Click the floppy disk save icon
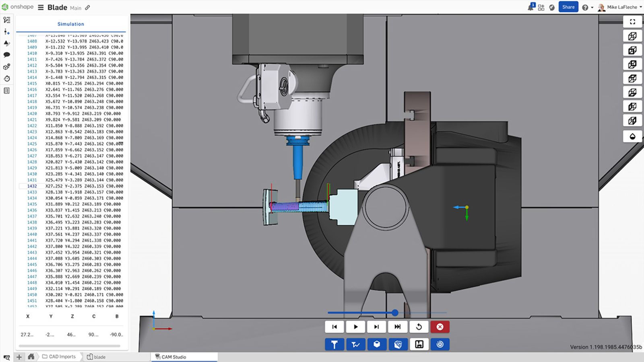 coord(419,344)
